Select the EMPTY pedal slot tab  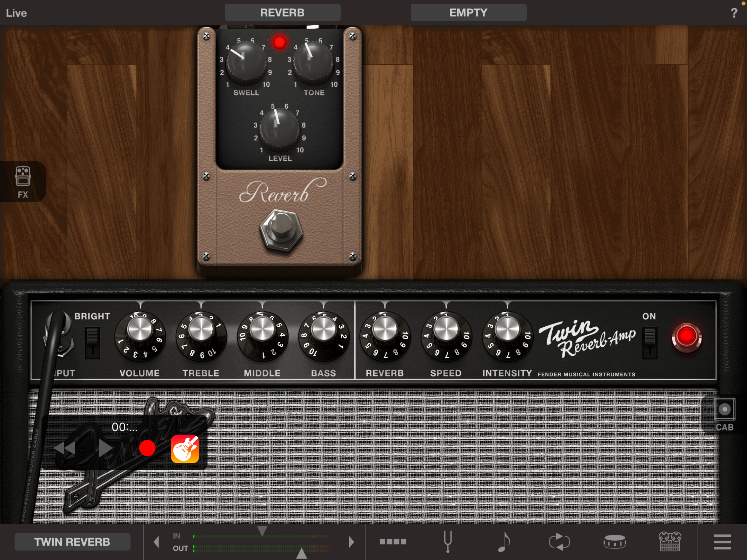(x=469, y=13)
